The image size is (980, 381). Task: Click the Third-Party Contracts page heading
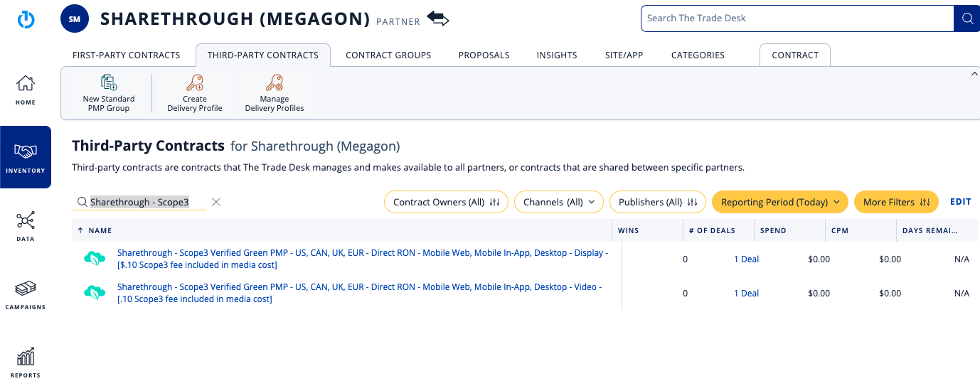tap(148, 146)
